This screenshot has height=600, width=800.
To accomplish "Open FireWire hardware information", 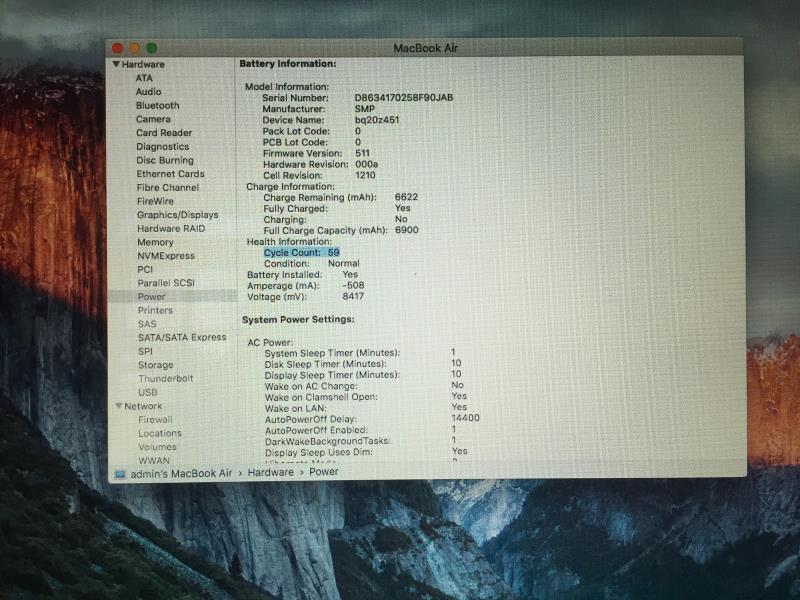I will pyautogui.click(x=155, y=201).
